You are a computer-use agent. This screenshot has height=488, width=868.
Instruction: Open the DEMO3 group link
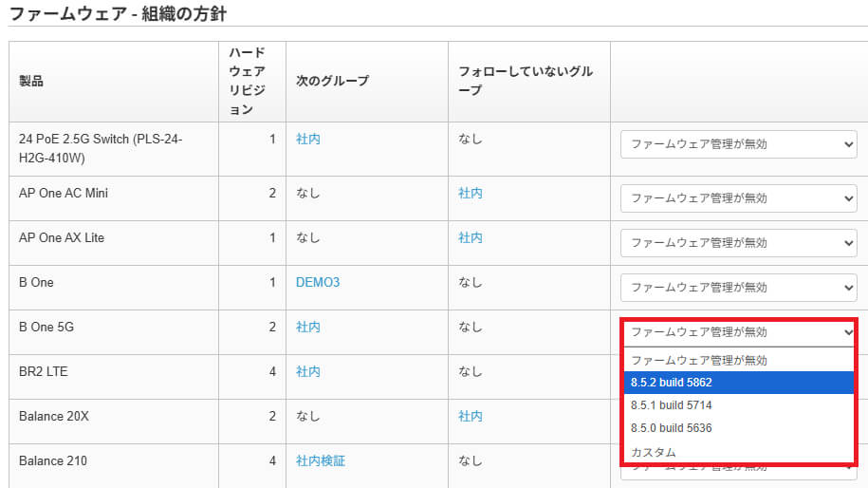[x=318, y=283]
